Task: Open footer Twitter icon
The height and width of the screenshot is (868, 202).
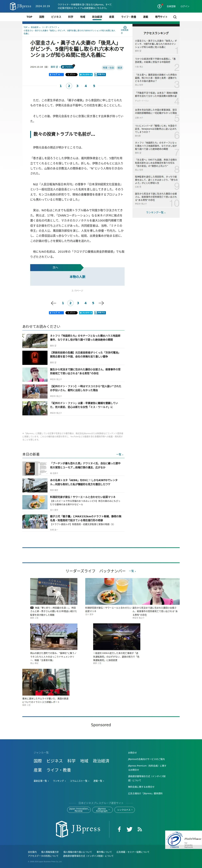Action: pyautogui.click(x=130, y=829)
